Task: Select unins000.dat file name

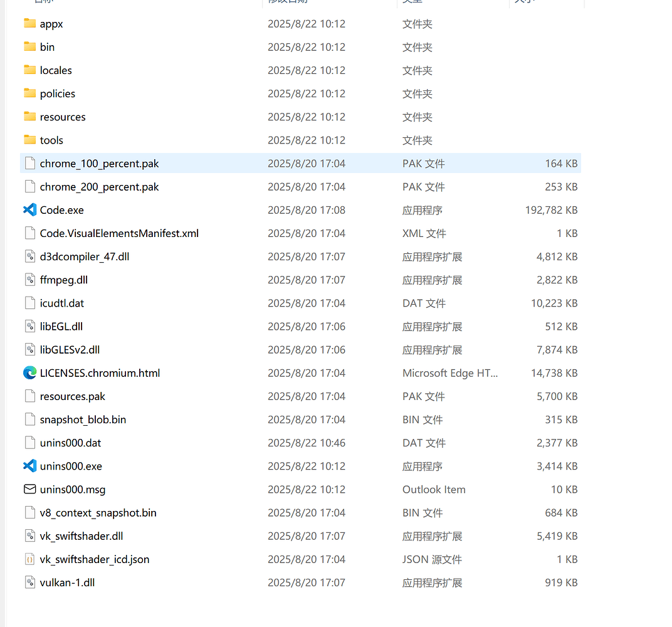Action: (70, 443)
